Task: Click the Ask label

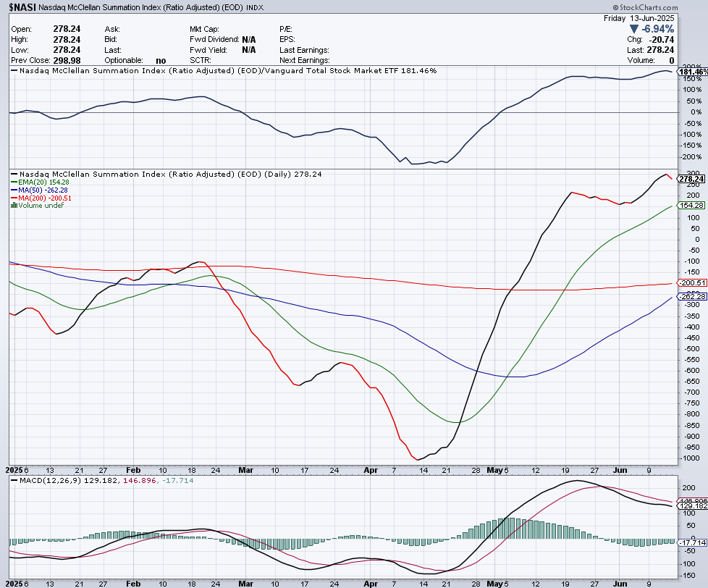Action: [112, 29]
